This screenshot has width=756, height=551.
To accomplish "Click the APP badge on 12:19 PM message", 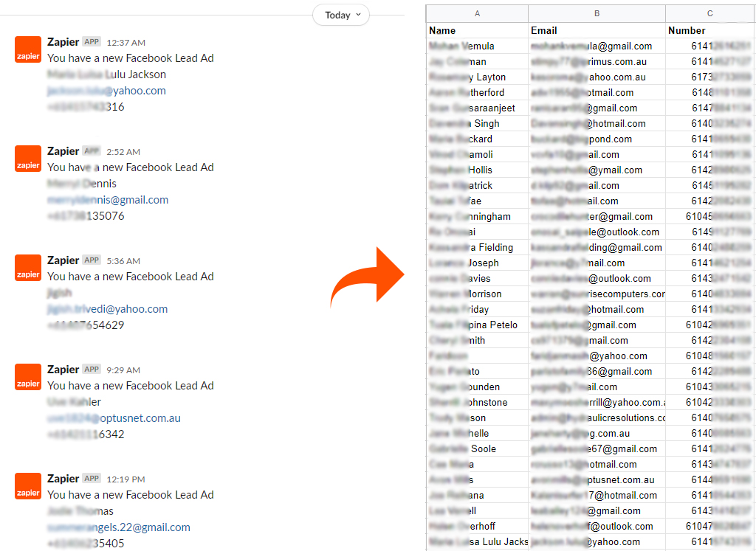I will tap(91, 479).
